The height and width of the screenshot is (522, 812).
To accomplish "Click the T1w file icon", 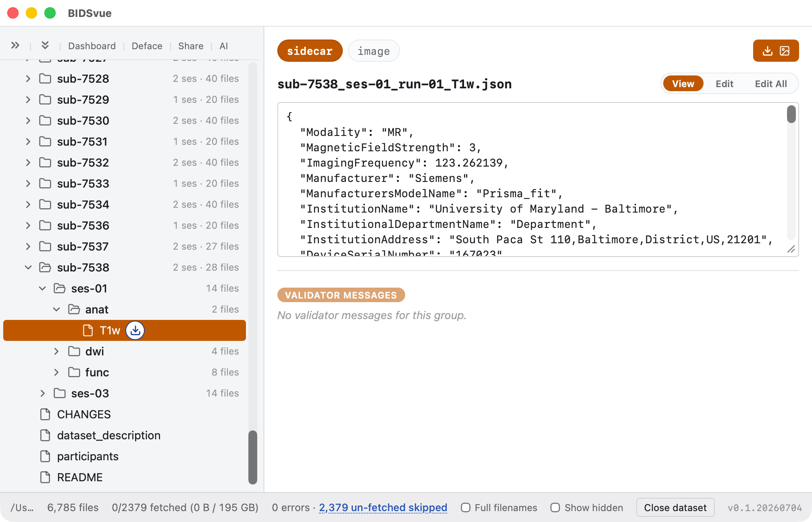I will point(88,330).
